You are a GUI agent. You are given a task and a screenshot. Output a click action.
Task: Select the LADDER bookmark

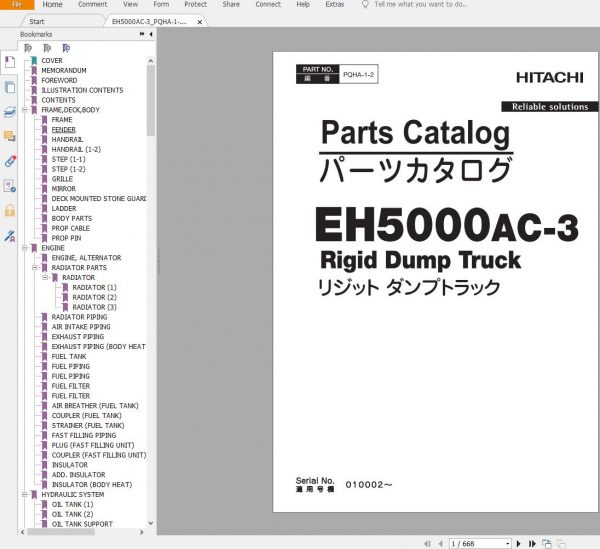(x=64, y=209)
